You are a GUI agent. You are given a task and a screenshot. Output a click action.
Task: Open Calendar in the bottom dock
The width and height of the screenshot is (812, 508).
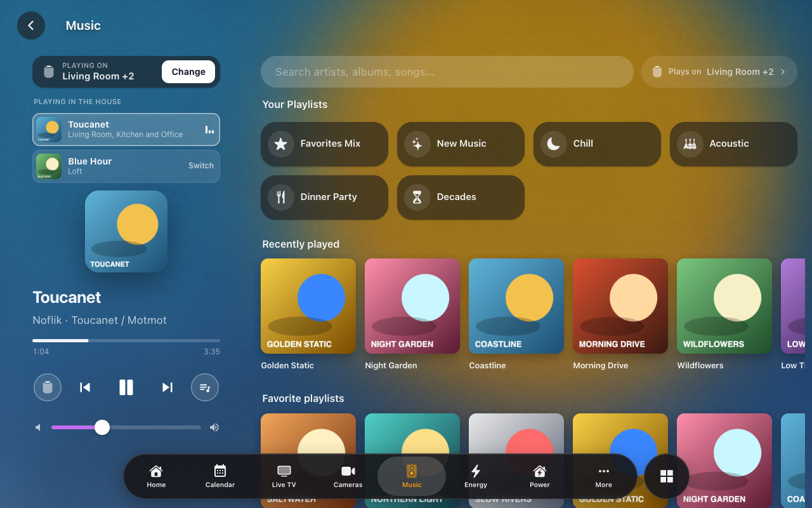(x=220, y=476)
